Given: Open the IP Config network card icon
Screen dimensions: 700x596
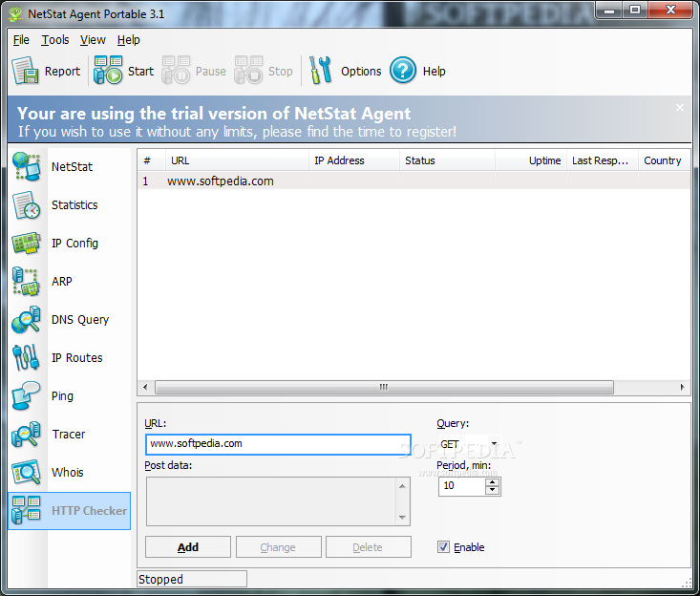Looking at the screenshot, I should [x=27, y=244].
